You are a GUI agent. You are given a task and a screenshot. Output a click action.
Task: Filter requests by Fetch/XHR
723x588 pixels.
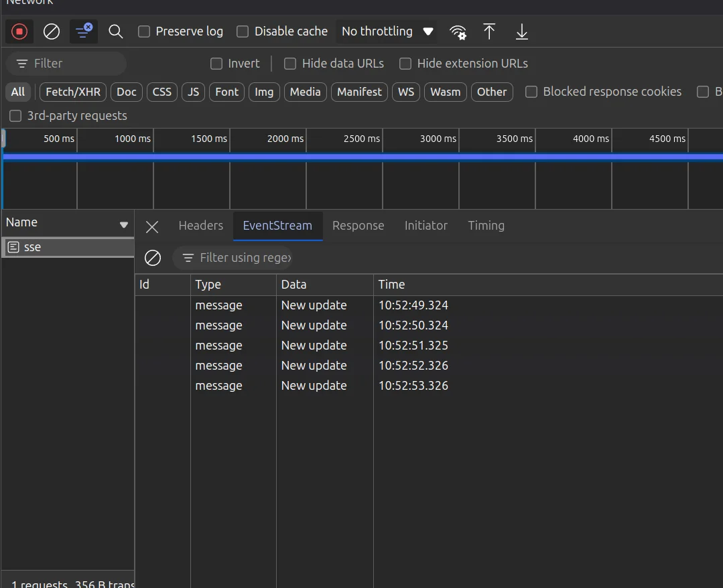(x=73, y=92)
